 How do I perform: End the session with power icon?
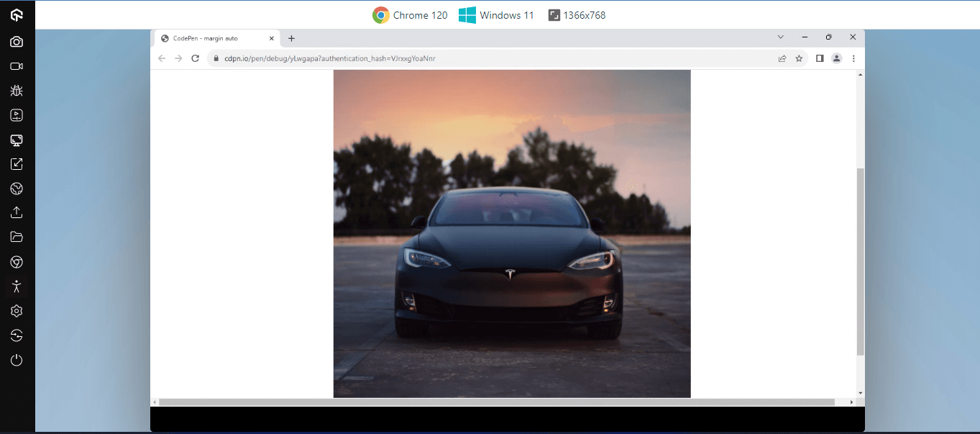(x=17, y=360)
